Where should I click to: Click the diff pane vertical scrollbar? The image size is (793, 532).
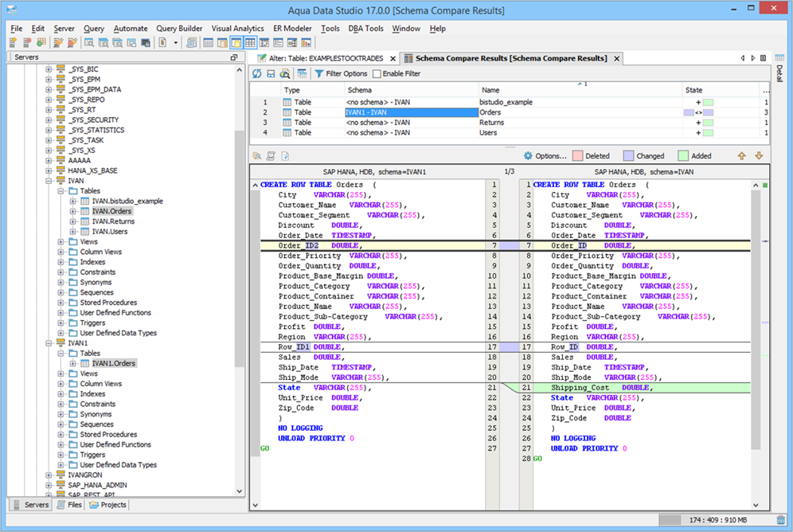tap(756, 344)
